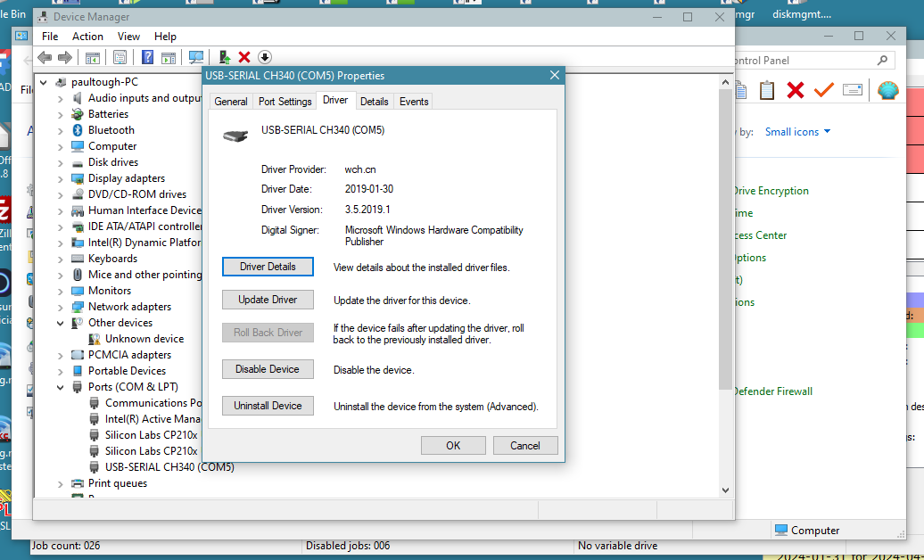
Task: Click the orange checkmark icon in the background window
Action: point(824,90)
